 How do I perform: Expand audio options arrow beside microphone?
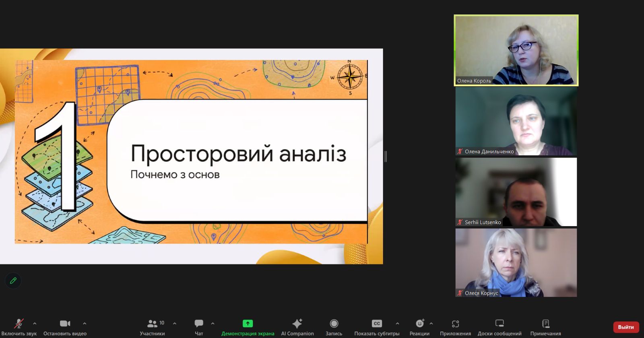(35, 323)
